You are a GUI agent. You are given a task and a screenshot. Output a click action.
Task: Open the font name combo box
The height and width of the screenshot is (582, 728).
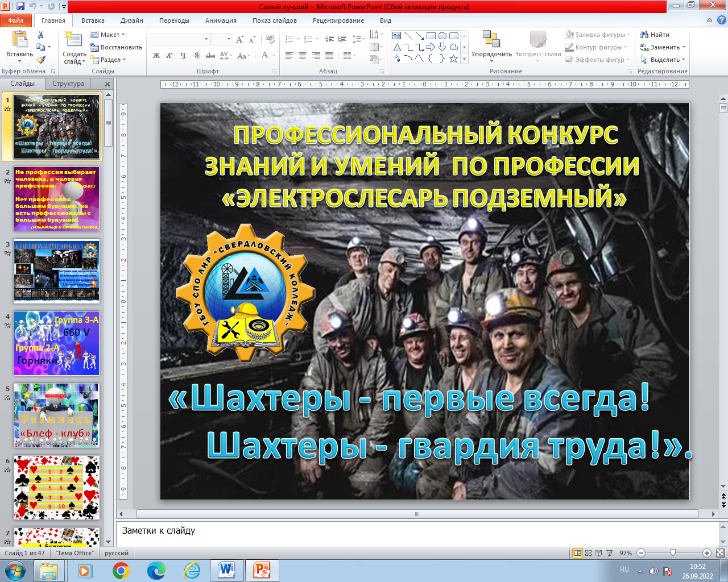[180, 39]
